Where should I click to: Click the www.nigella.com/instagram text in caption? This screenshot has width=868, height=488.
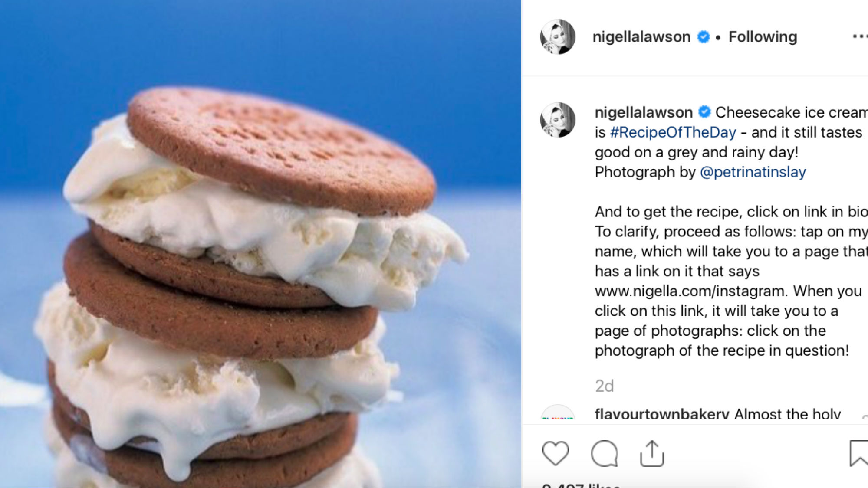[690, 291]
